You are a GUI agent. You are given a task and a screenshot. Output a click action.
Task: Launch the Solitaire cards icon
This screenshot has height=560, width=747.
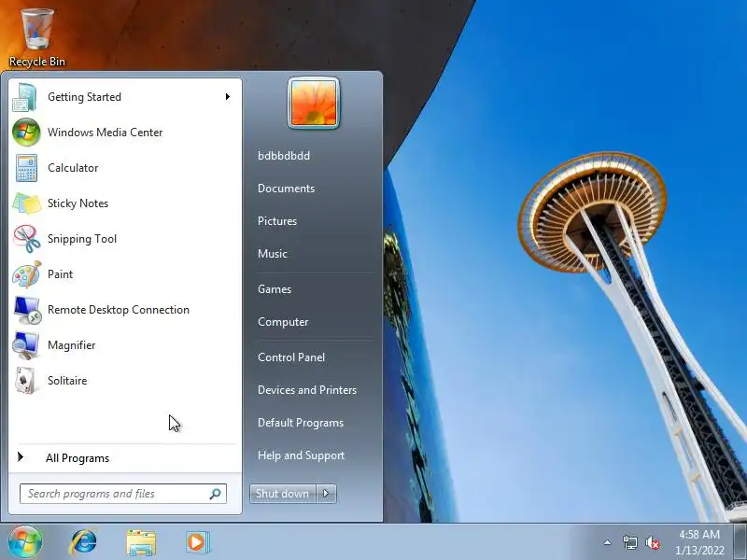point(26,381)
